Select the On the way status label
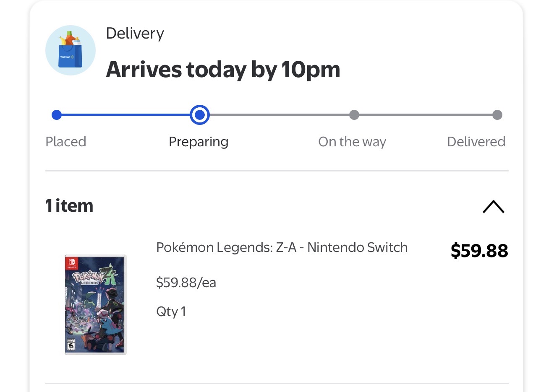Viewport: 554px width, 392px height. [x=352, y=142]
